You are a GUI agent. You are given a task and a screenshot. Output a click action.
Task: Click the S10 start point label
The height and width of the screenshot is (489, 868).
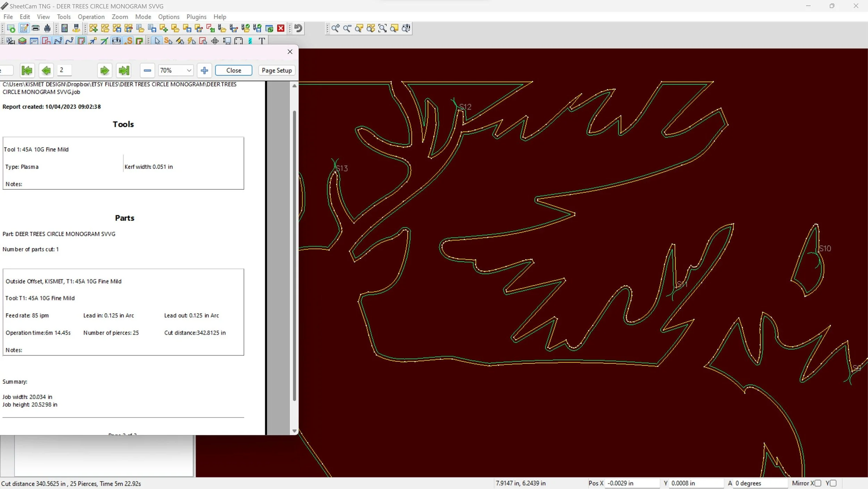[825, 248]
